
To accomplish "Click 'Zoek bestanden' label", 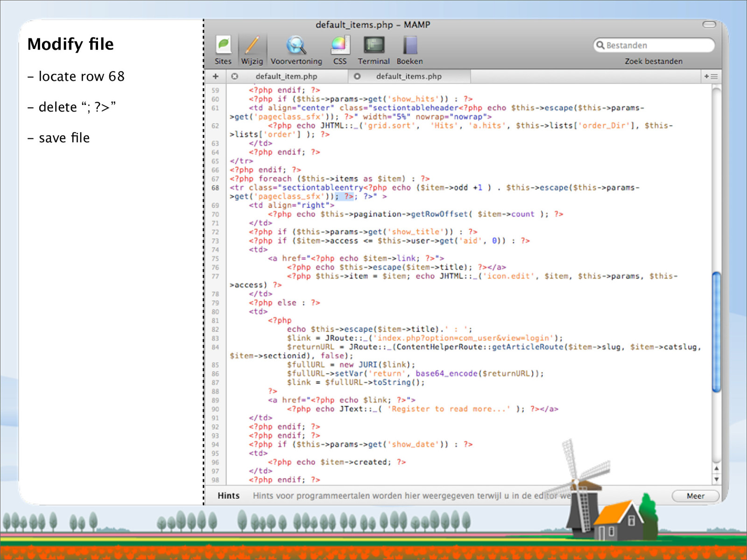I will 654,61.
